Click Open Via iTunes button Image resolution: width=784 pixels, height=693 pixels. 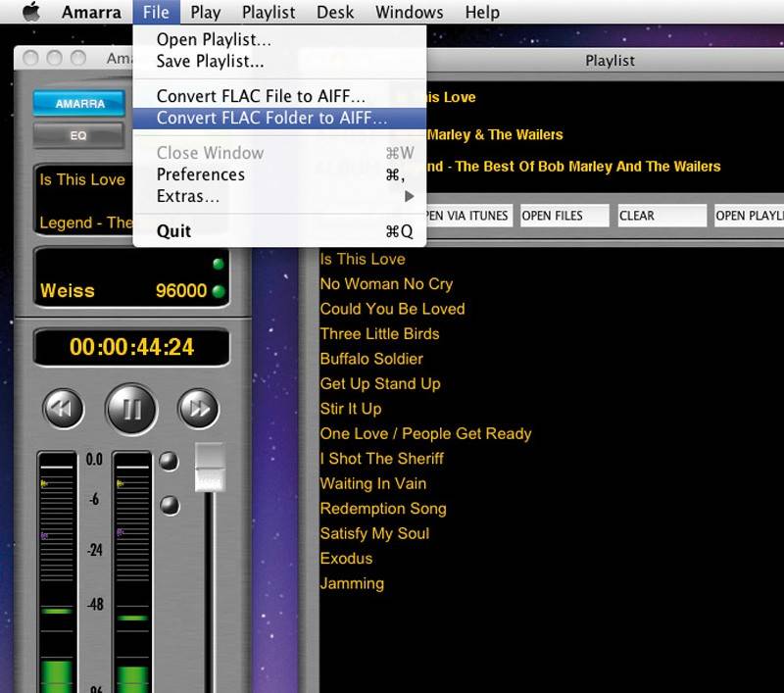click(x=468, y=216)
